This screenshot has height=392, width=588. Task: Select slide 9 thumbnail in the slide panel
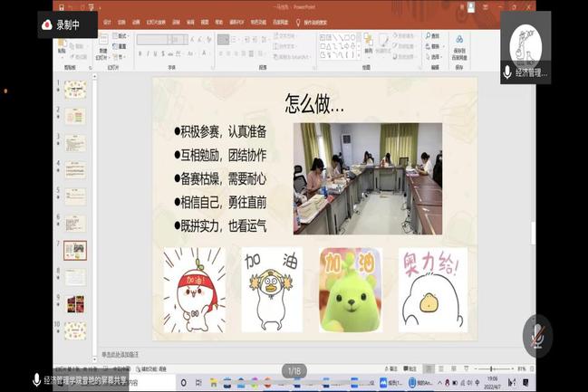coord(74,302)
